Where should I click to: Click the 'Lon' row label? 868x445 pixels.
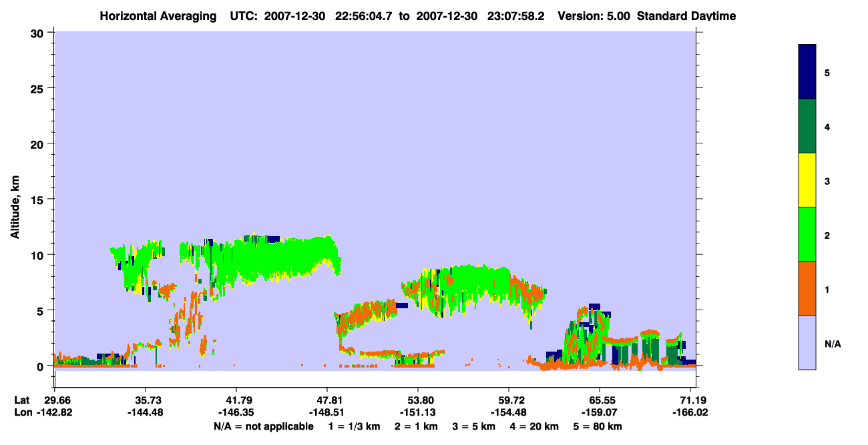click(x=23, y=412)
